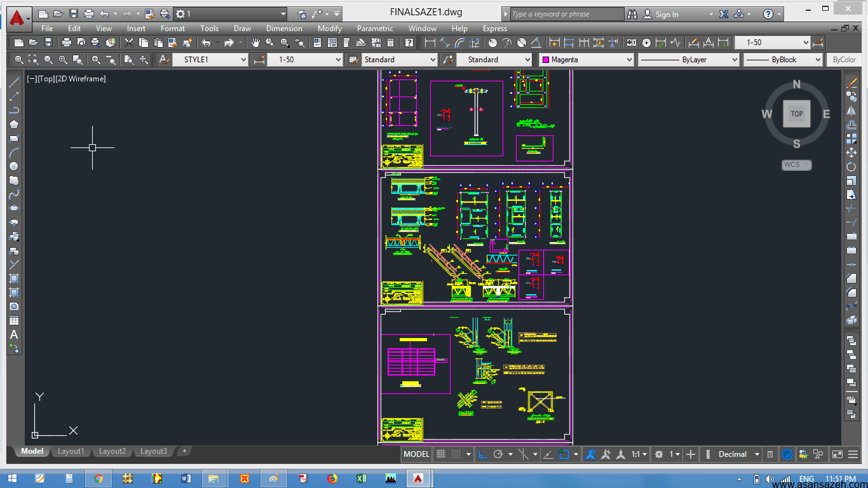Select the Move modify tool
The width and height of the screenshot is (868, 488).
(851, 152)
